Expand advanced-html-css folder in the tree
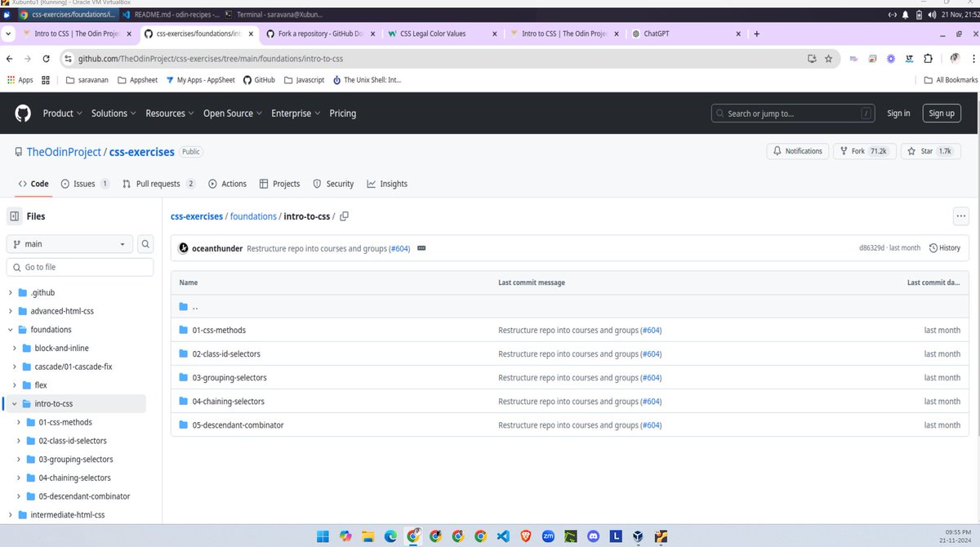 [11, 311]
